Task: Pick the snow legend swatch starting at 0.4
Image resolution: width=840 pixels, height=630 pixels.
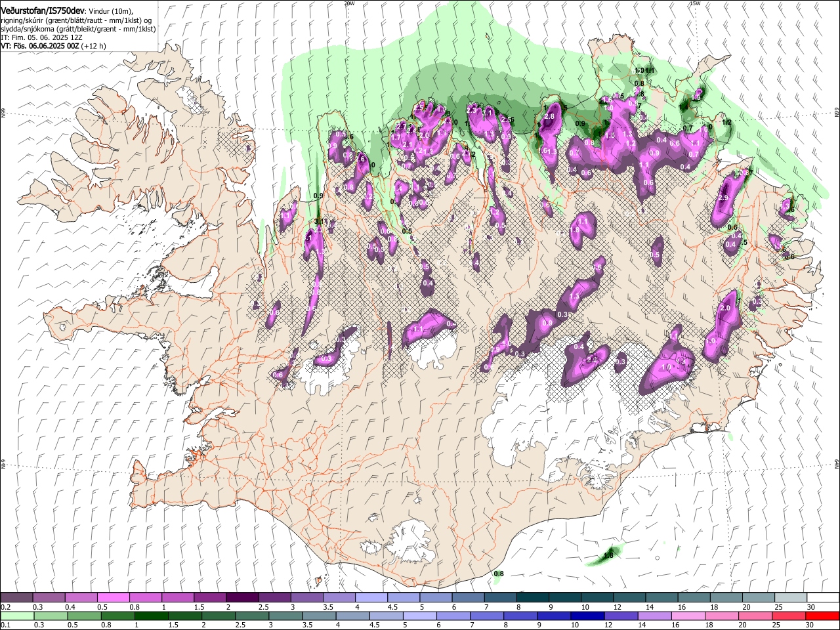Action: pos(81,597)
